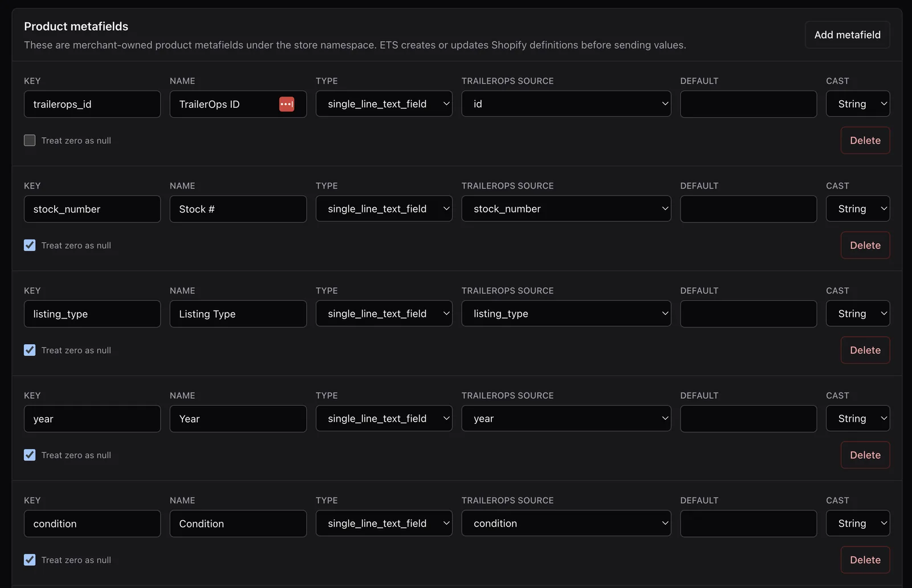912x588 pixels.
Task: Open TrailerOps Source dropdown showing id
Action: click(x=566, y=104)
